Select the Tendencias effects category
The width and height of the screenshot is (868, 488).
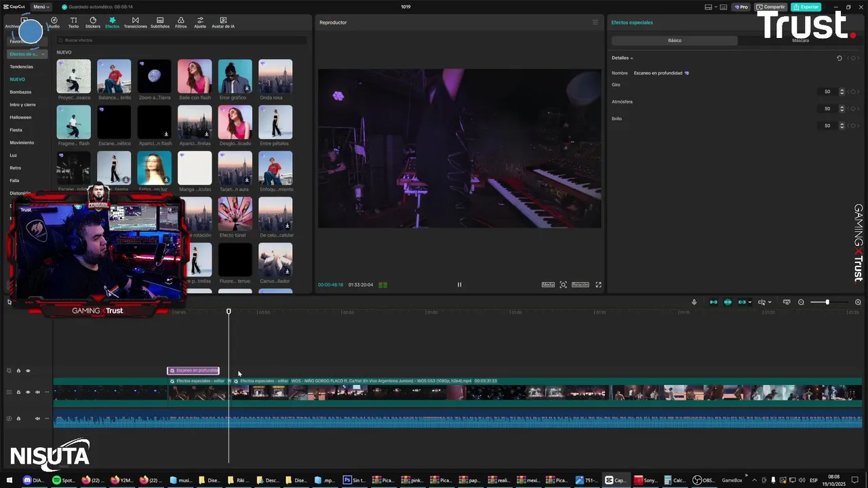[21, 66]
